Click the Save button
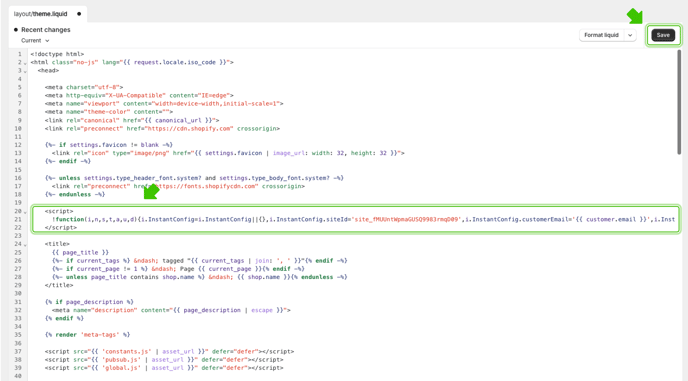Screen dimensions: 688x381 (x=663, y=35)
